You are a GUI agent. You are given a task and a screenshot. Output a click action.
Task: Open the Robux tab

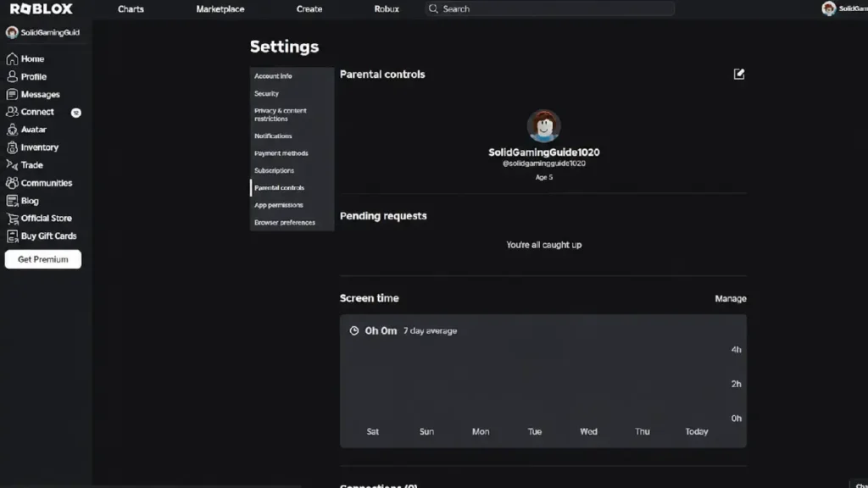pos(387,8)
